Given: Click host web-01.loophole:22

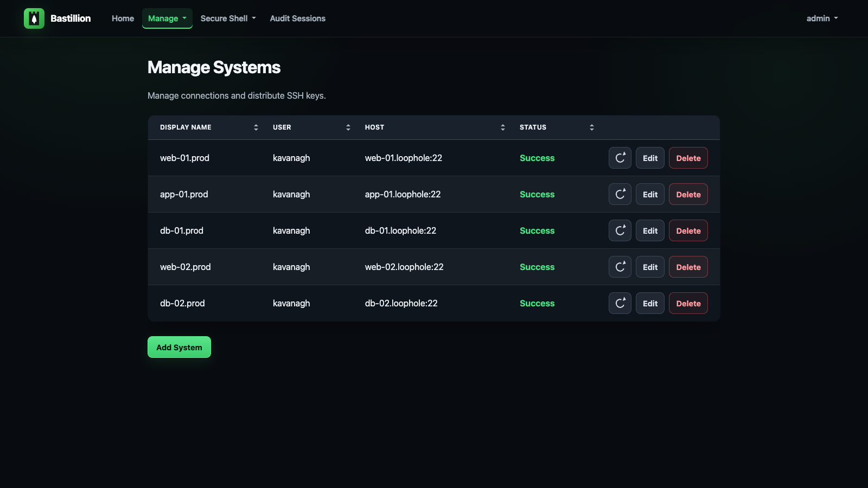Looking at the screenshot, I should [404, 158].
